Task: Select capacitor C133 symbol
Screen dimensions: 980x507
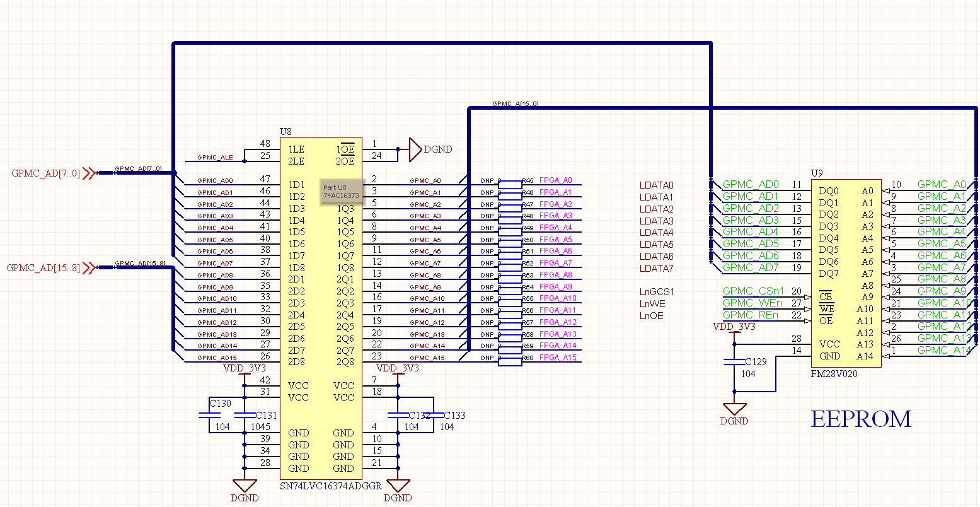Action: [x=433, y=415]
